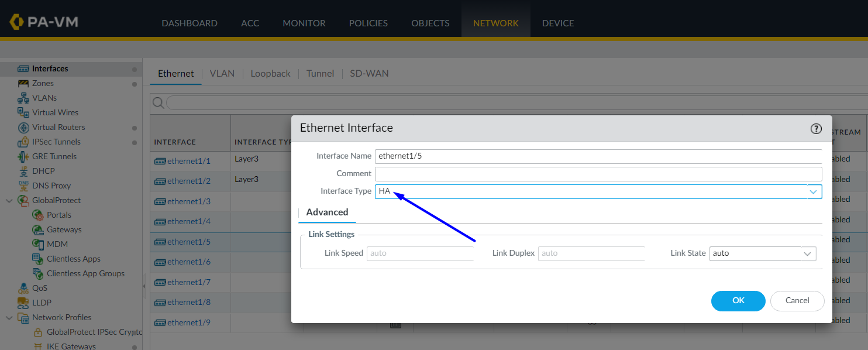Image resolution: width=868 pixels, height=350 pixels.
Task: Select the Zones icon in sidebar
Action: (x=25, y=83)
